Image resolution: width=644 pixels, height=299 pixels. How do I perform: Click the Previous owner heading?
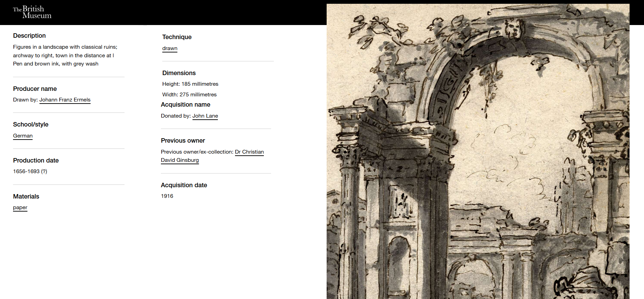(183, 141)
